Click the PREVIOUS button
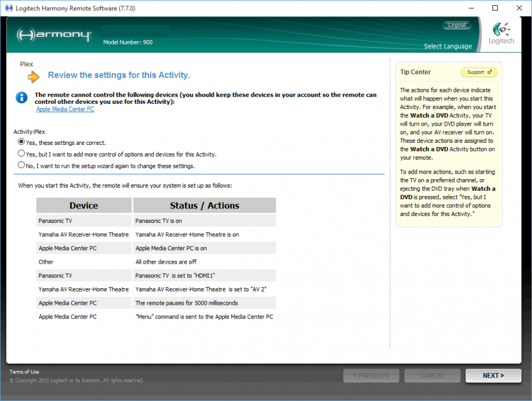532x401 pixels. [371, 375]
